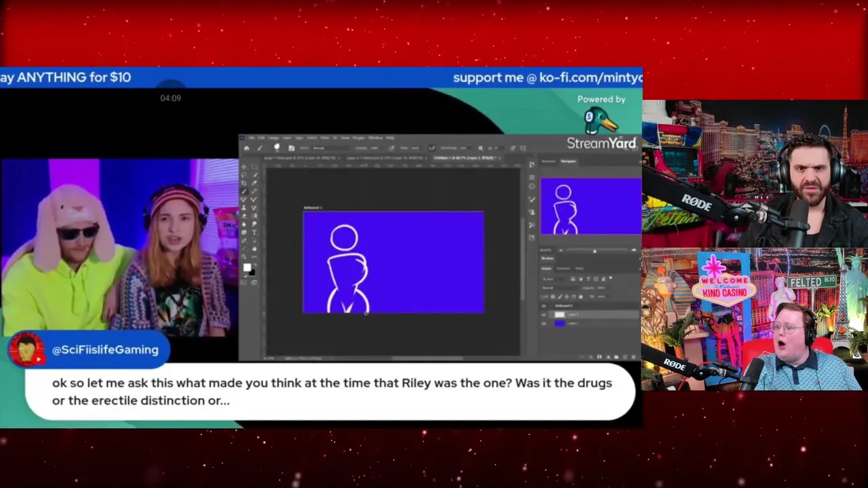Hide the white-thumbnail Layer 2
The height and width of the screenshot is (488, 868).
[x=543, y=314]
